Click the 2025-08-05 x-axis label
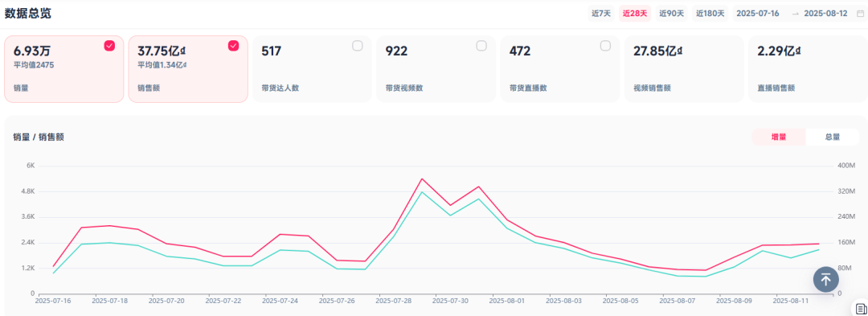 (x=620, y=301)
